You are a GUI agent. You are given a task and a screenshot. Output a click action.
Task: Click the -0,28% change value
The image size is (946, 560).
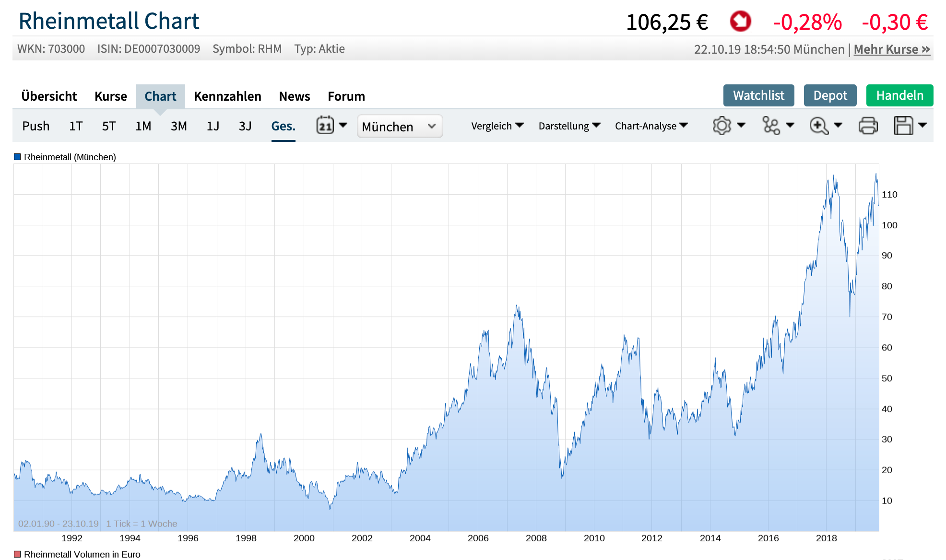[807, 22]
